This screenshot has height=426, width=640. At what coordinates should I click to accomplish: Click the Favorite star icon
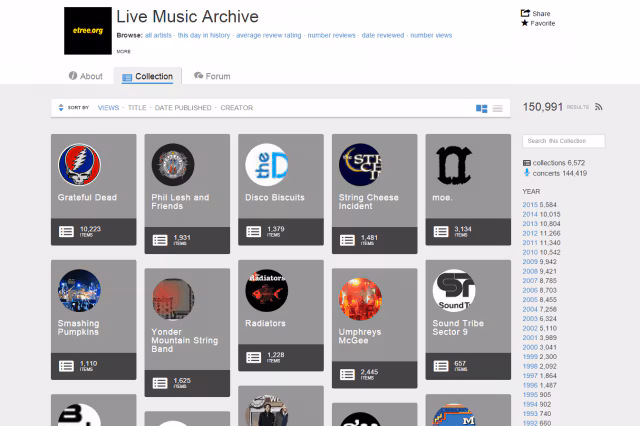pos(524,23)
